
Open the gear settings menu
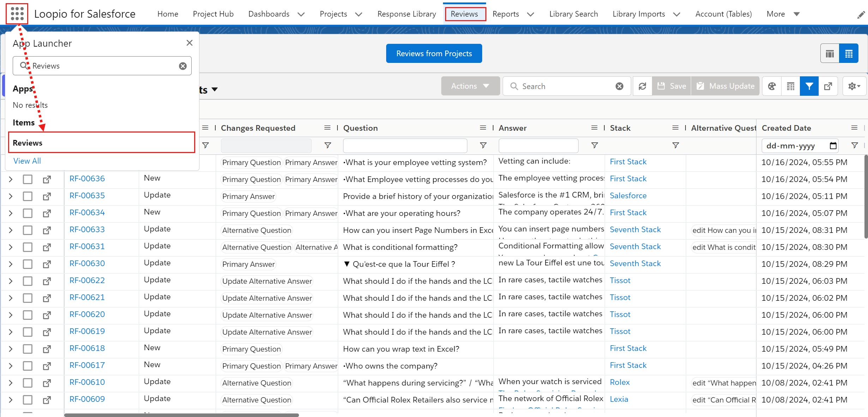click(854, 86)
